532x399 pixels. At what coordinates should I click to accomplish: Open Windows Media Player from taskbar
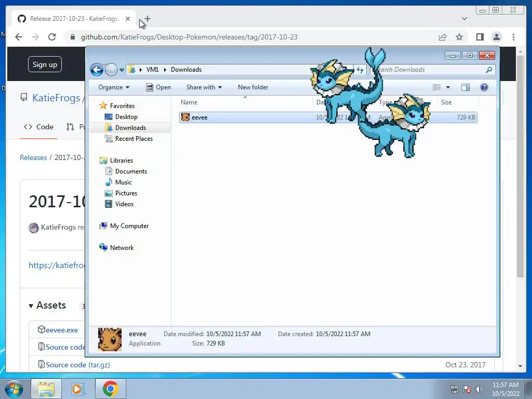click(x=78, y=389)
